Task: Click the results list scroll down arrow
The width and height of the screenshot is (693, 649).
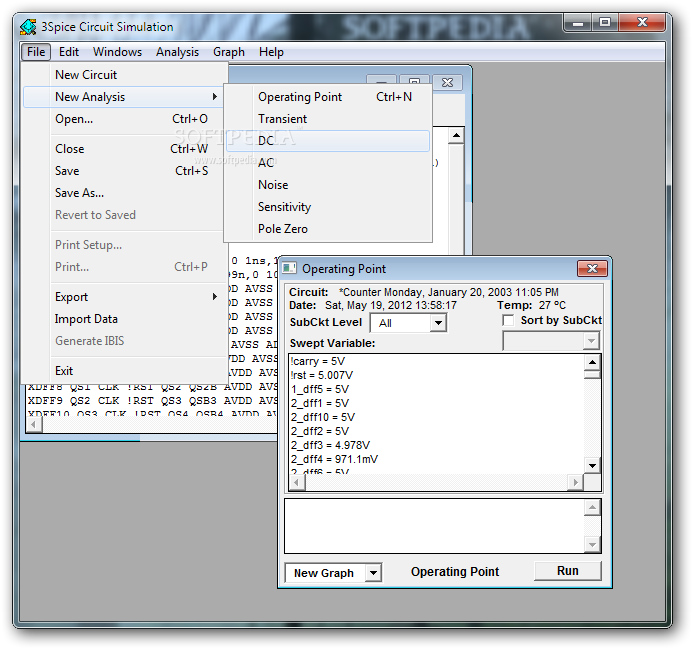Action: click(592, 465)
